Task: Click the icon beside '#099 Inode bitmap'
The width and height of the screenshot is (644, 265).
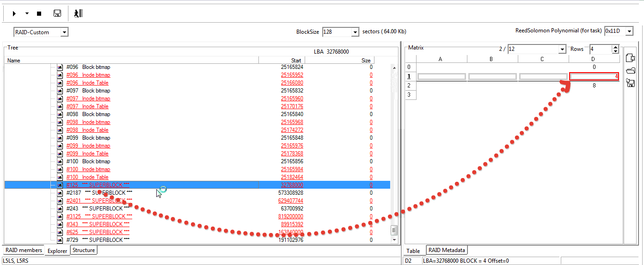Action: [x=60, y=146]
